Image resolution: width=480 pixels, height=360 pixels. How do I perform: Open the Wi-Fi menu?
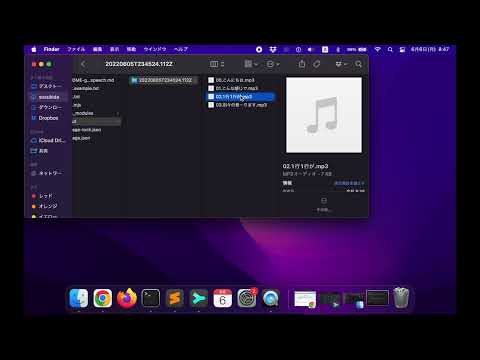(378, 49)
